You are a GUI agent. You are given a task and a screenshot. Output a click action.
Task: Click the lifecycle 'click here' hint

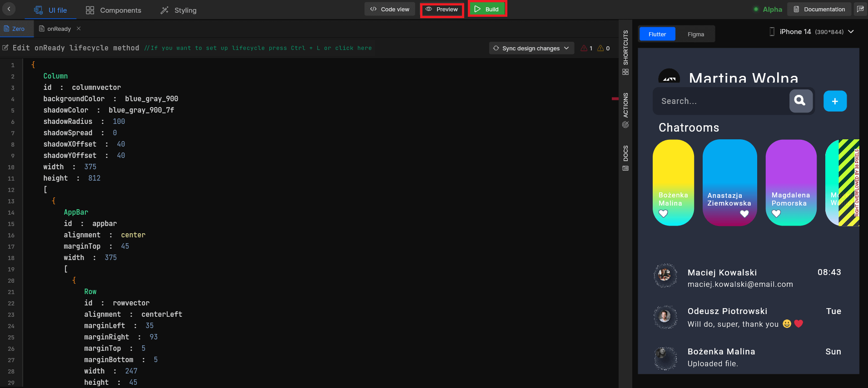coord(353,48)
